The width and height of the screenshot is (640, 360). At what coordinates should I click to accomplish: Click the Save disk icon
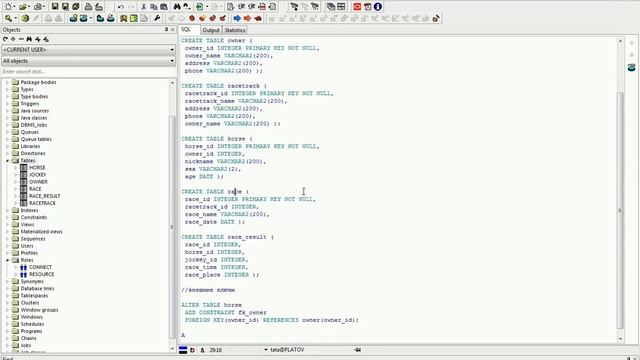tap(55, 7)
